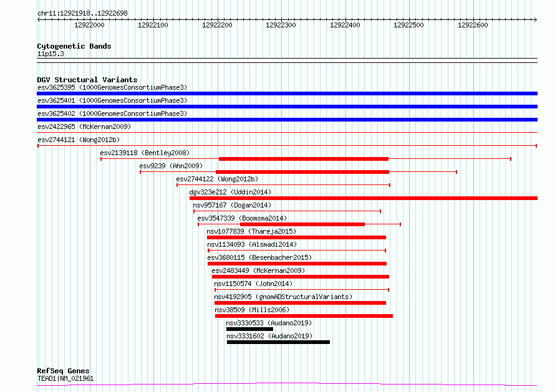
Task: Click the nsv3331602 Audano2019 label
Action: click(x=269, y=336)
